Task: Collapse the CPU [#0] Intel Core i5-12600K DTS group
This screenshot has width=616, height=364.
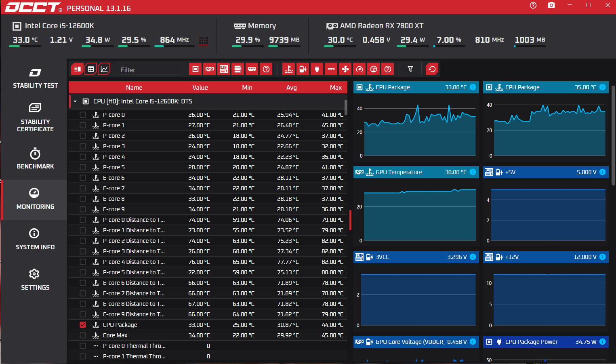Action: (75, 101)
